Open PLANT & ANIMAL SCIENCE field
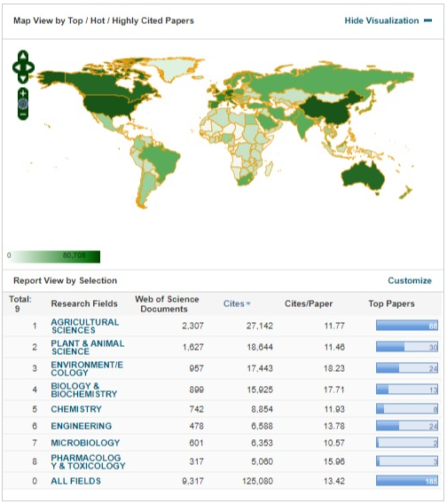 pyautogui.click(x=88, y=347)
